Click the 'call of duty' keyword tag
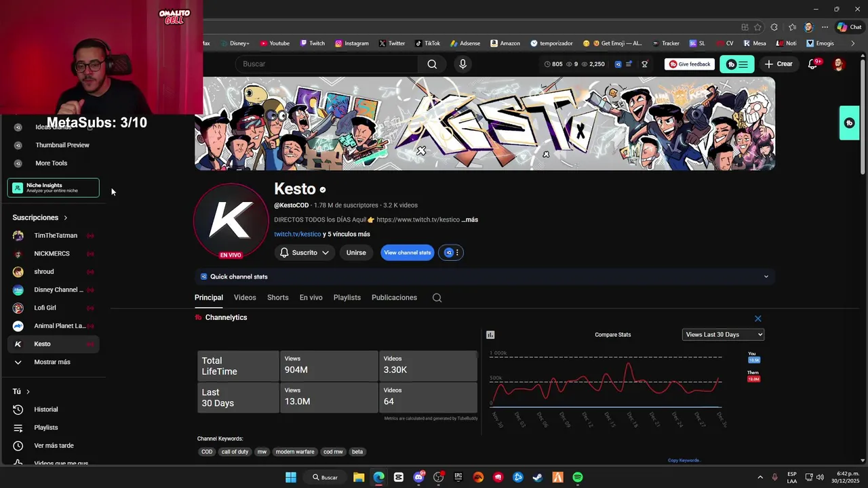This screenshot has width=868, height=488. pyautogui.click(x=235, y=452)
